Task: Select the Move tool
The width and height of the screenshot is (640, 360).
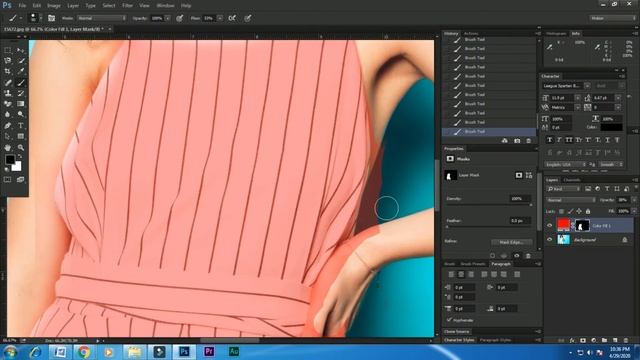Action: tap(21, 50)
